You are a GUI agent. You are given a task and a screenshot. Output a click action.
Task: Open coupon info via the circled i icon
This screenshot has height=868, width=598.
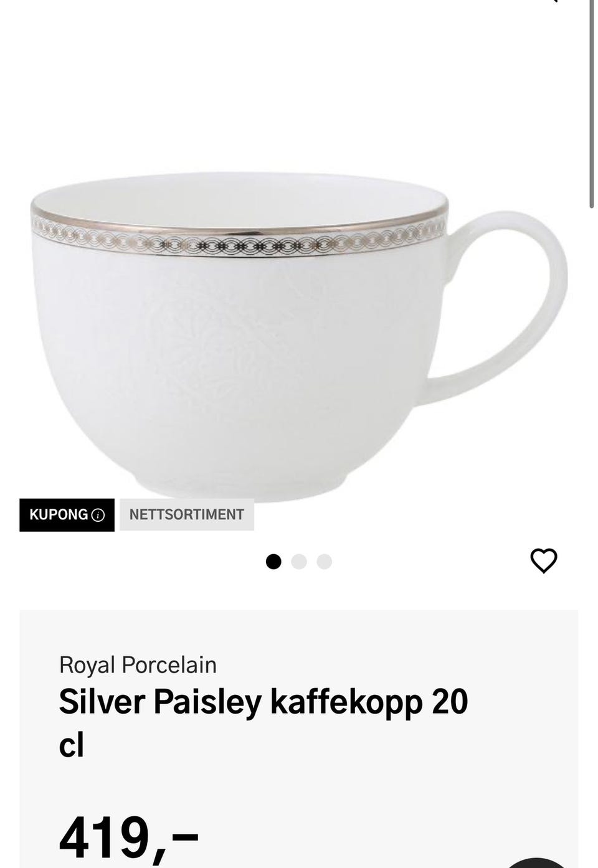pos(98,515)
